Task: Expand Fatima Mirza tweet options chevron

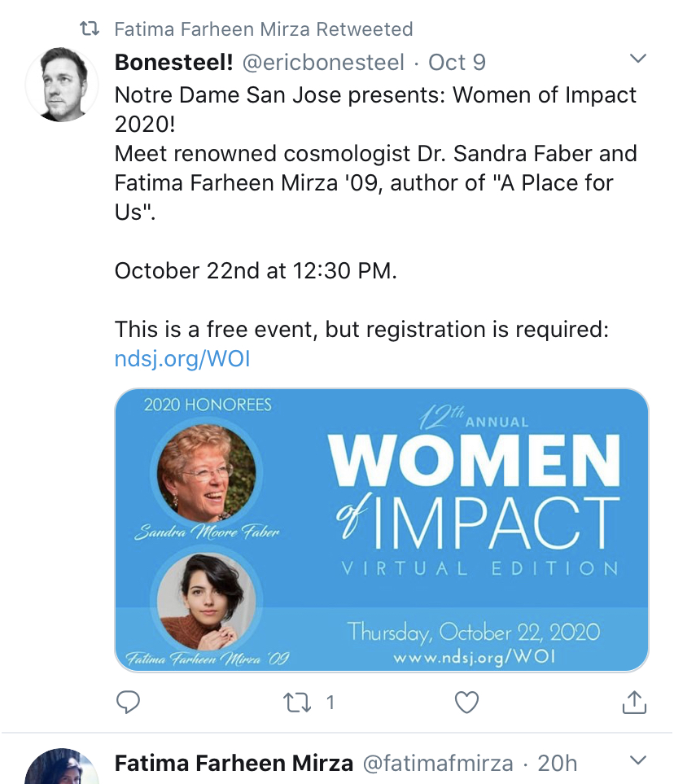Action: [x=638, y=760]
